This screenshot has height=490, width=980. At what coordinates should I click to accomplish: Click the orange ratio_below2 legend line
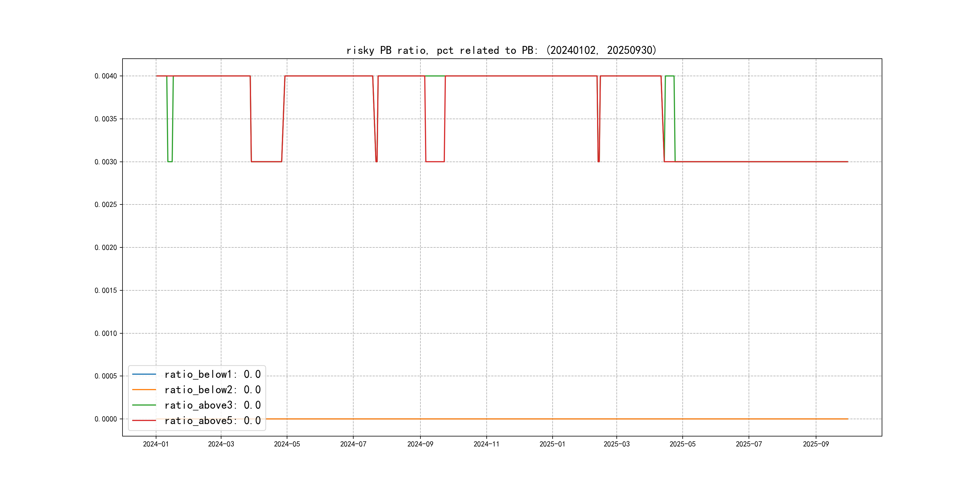pyautogui.click(x=144, y=390)
